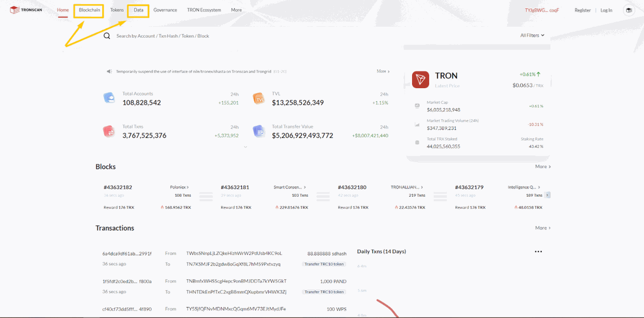The width and height of the screenshot is (644, 318).
Task: Open the ellipsis menu on Daily Txns chart
Action: (538, 251)
